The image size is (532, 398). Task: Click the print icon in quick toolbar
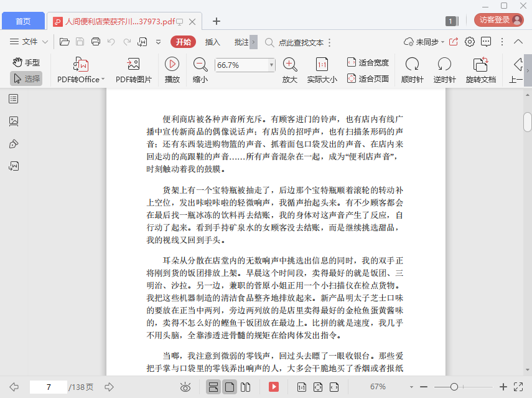point(96,42)
